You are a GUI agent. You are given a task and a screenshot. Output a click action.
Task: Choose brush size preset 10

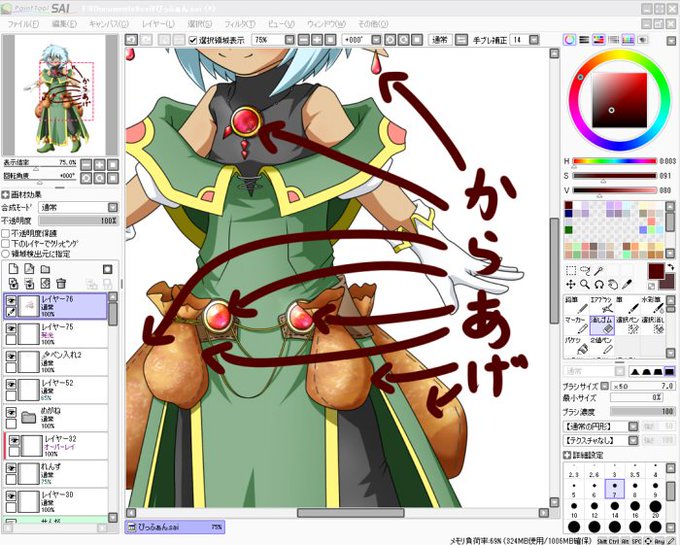tap(574, 508)
